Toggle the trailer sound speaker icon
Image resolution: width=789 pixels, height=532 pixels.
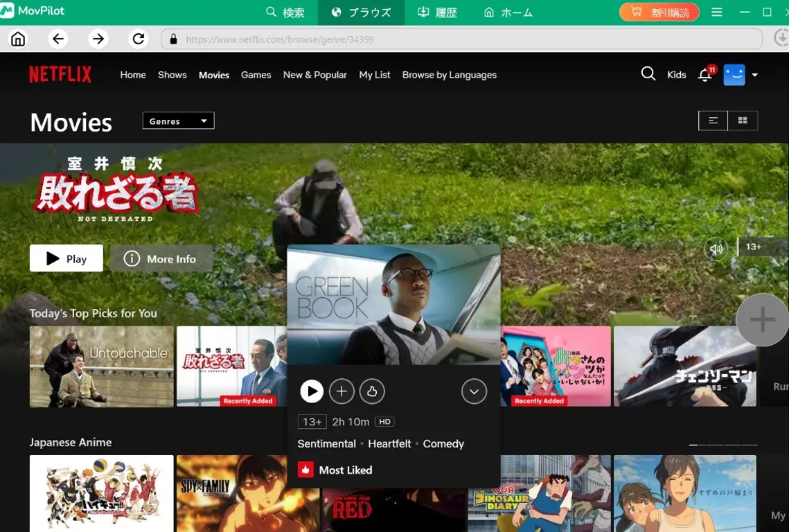pos(716,248)
